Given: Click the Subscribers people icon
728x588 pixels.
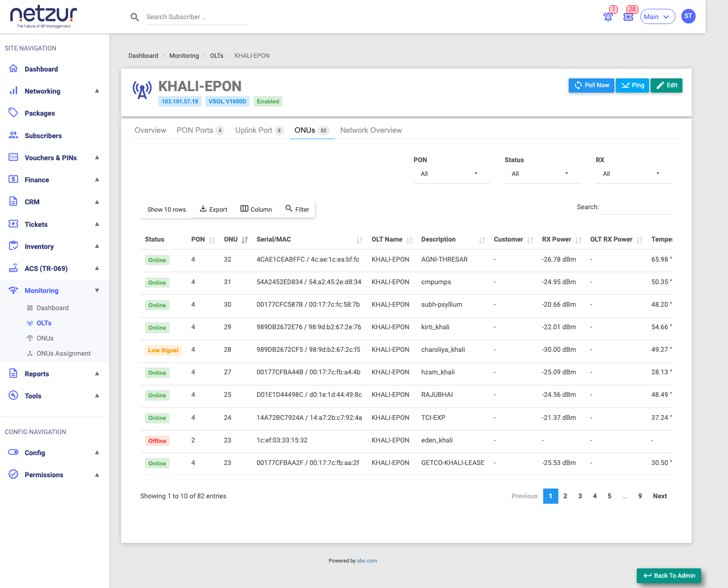Looking at the screenshot, I should tap(14, 135).
